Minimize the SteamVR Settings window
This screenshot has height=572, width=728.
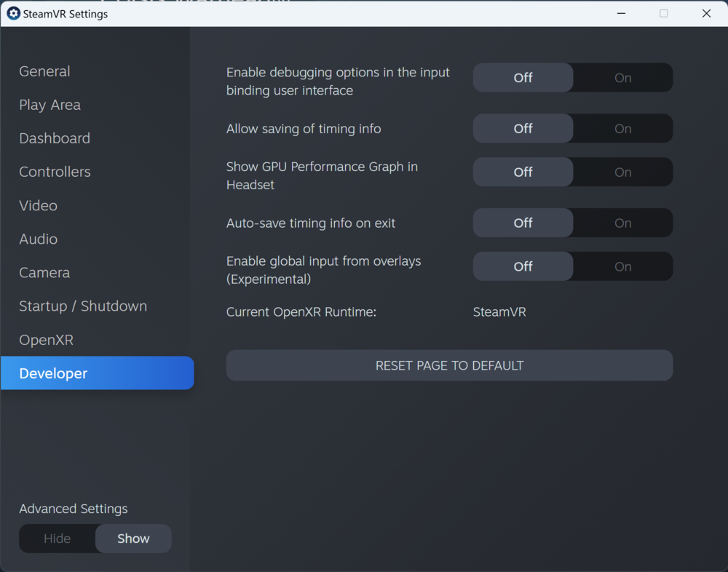click(621, 14)
